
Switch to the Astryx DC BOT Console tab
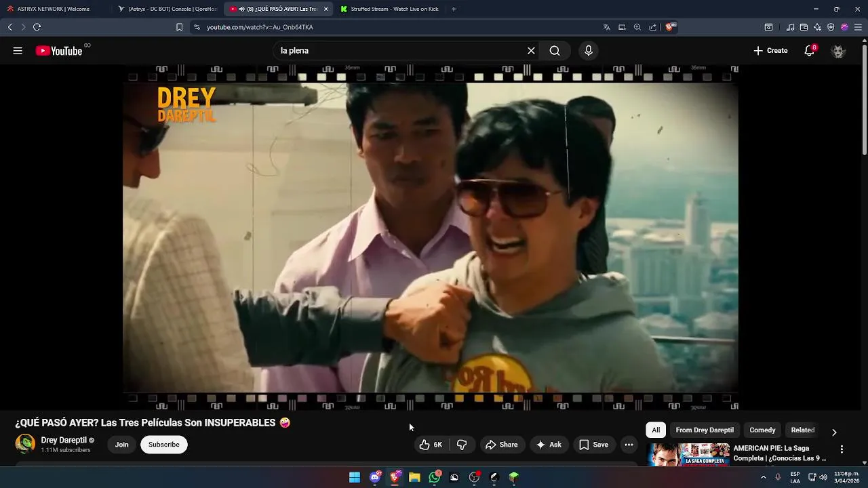pos(167,9)
